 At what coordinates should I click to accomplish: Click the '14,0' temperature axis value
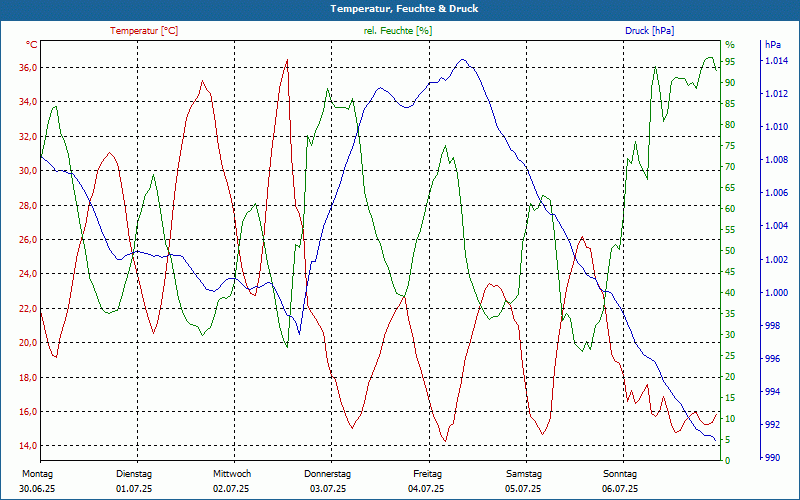click(x=28, y=446)
